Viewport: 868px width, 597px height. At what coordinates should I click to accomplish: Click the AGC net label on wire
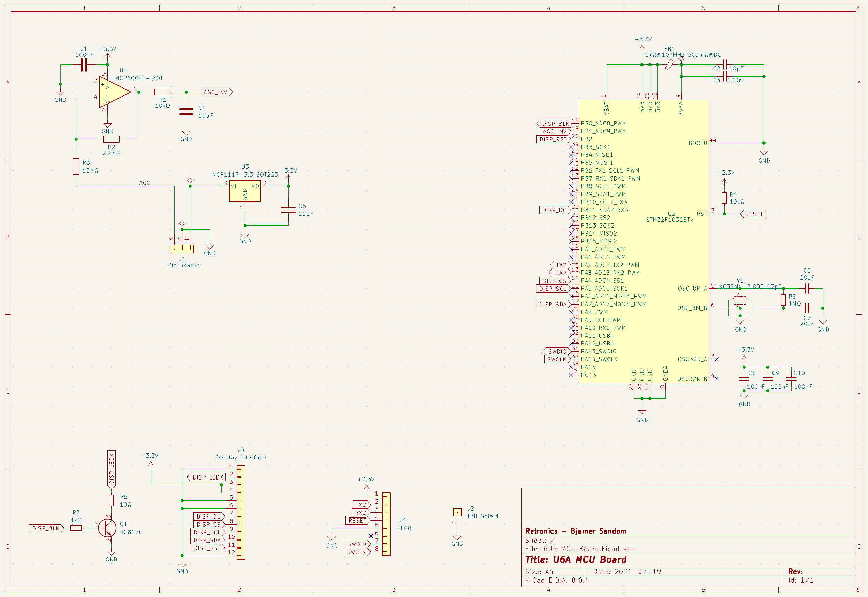(x=144, y=183)
